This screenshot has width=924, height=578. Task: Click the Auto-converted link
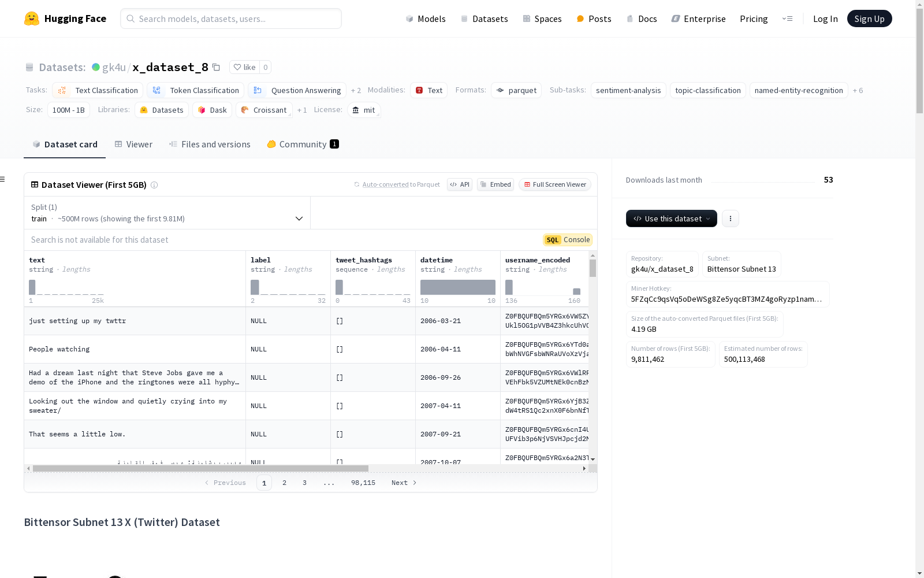[385, 184]
